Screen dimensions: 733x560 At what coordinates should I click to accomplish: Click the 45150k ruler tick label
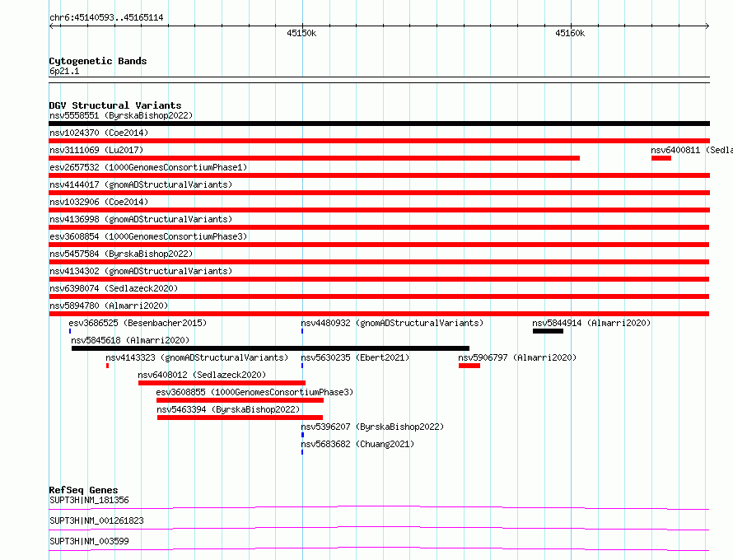[301, 33]
